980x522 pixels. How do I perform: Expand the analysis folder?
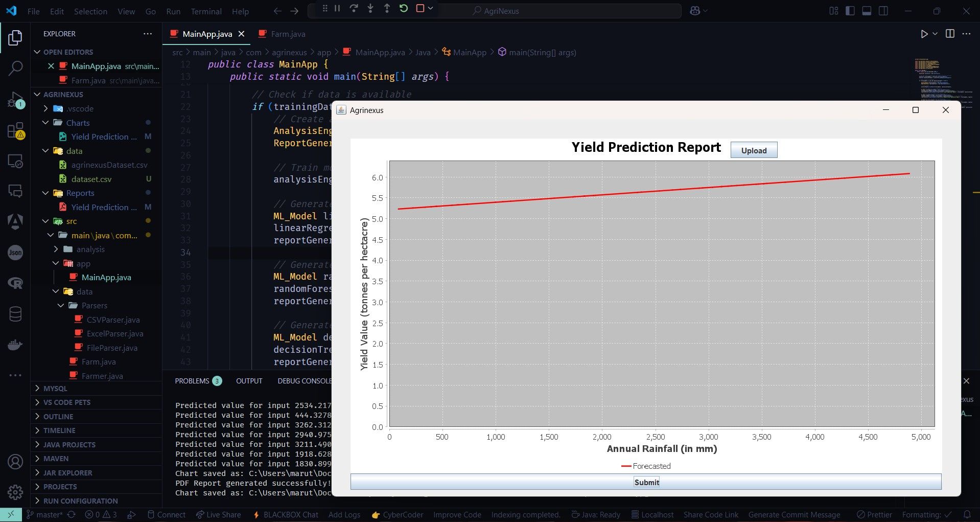[x=90, y=249]
